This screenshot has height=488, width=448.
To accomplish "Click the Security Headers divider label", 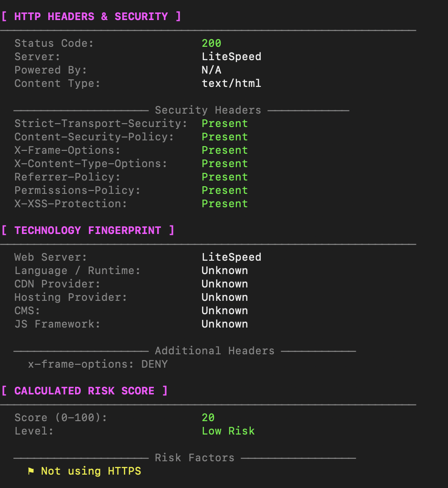I will 208,110.
